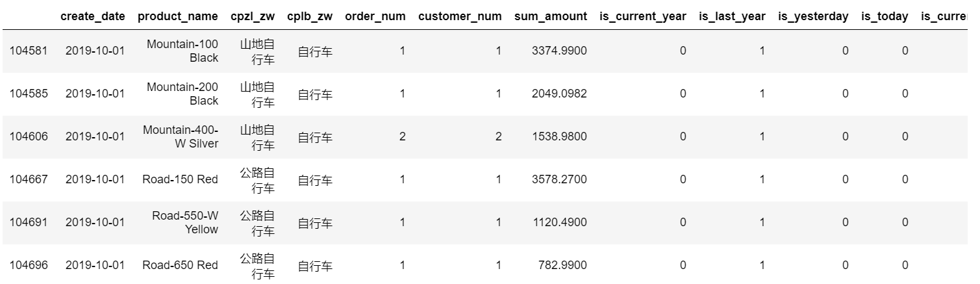Click the is_current_year column header
Viewport: 980px width, 284px height.
point(643,16)
